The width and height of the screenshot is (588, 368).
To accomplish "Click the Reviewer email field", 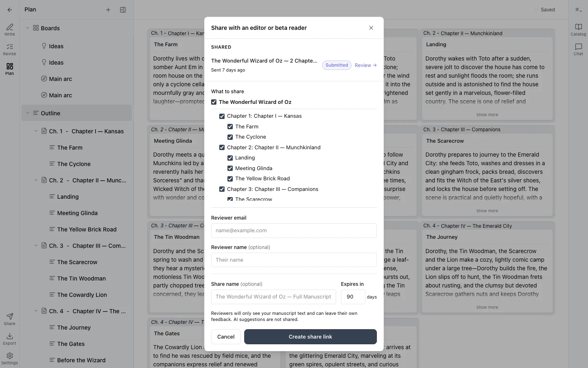I will (x=294, y=231).
